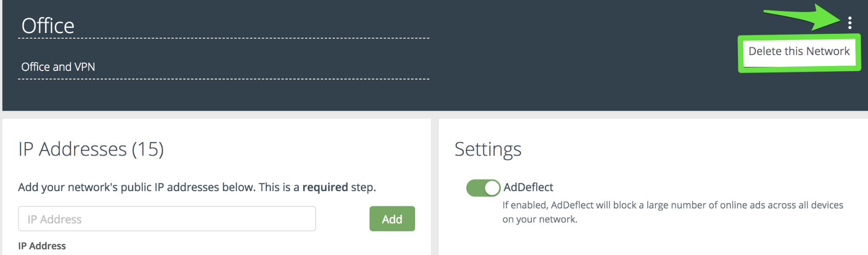The image size is (868, 255).
Task: Click the IP Address column header
Action: point(42,246)
